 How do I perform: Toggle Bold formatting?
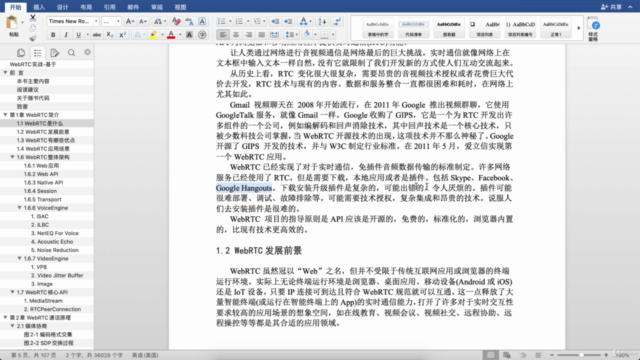click(53, 35)
